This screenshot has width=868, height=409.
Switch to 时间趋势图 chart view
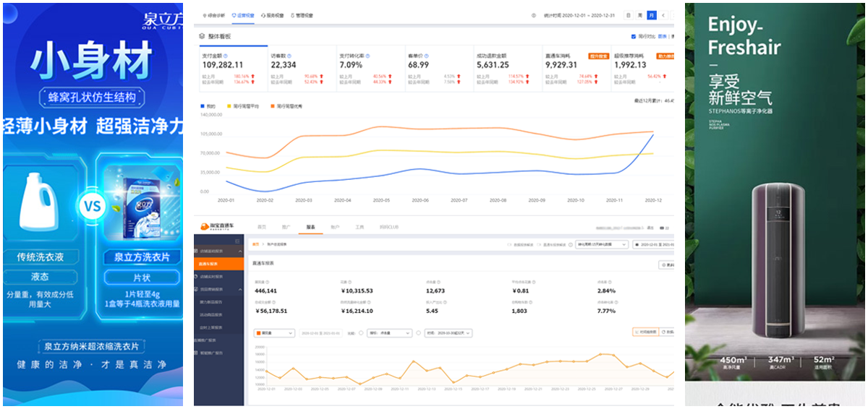pyautogui.click(x=646, y=332)
